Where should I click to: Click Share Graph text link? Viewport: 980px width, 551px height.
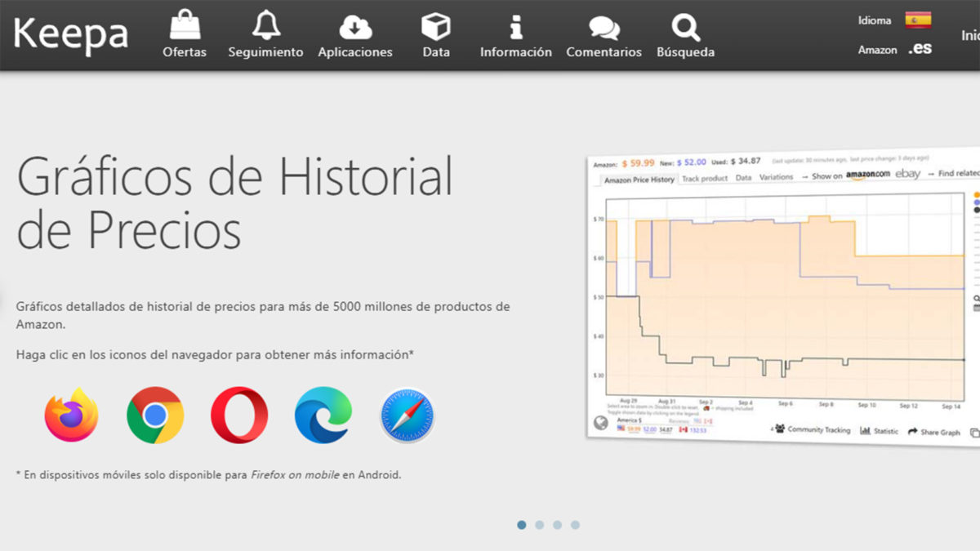point(941,433)
